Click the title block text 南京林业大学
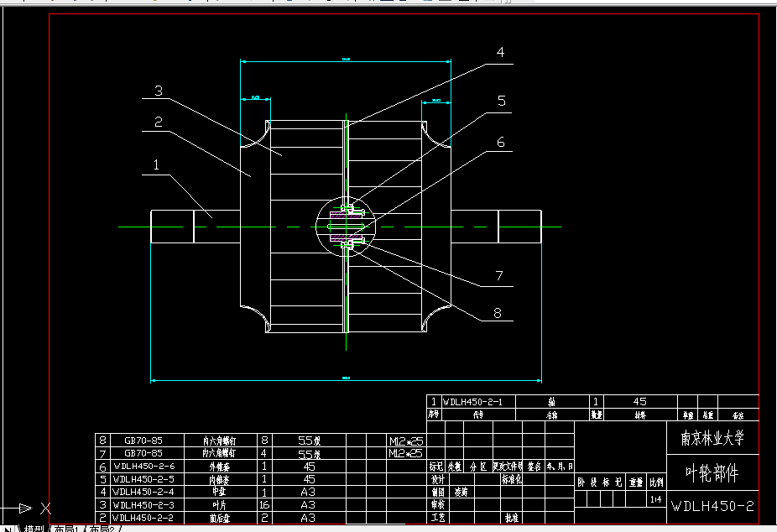 [x=712, y=438]
